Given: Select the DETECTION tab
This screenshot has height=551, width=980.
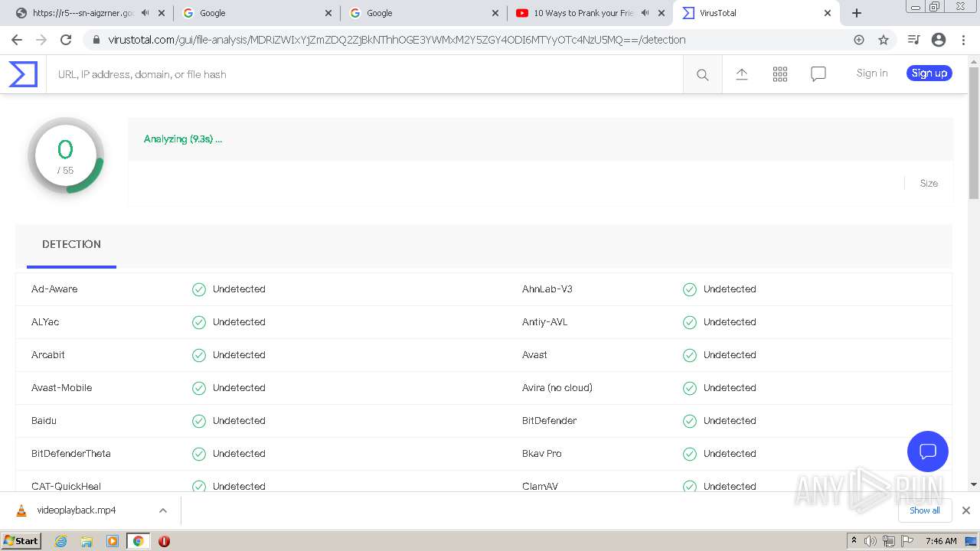Looking at the screenshot, I should [x=71, y=245].
